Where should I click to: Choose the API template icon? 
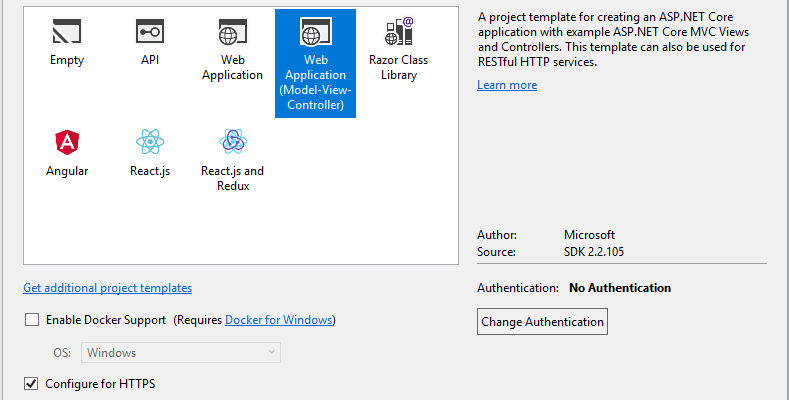tap(150, 32)
